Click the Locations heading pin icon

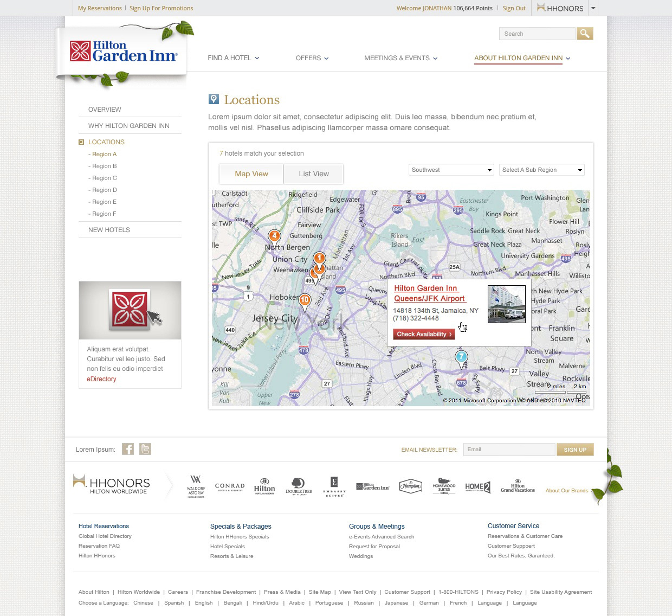[214, 99]
